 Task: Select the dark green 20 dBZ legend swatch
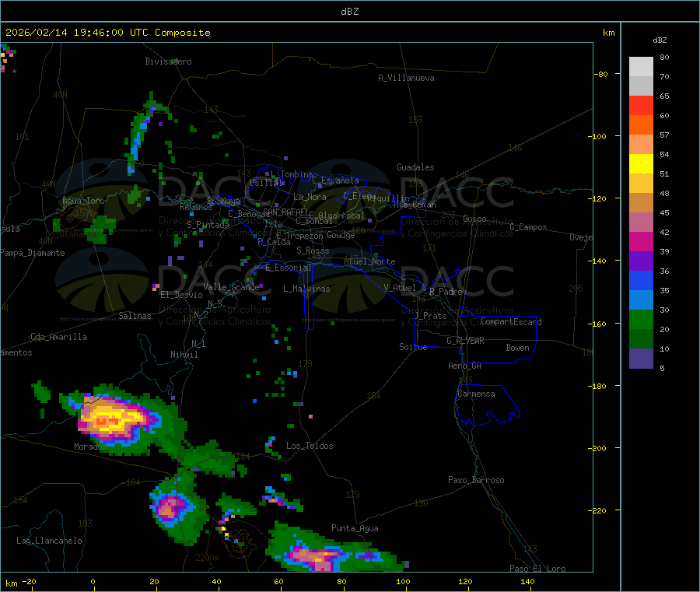pos(641,339)
